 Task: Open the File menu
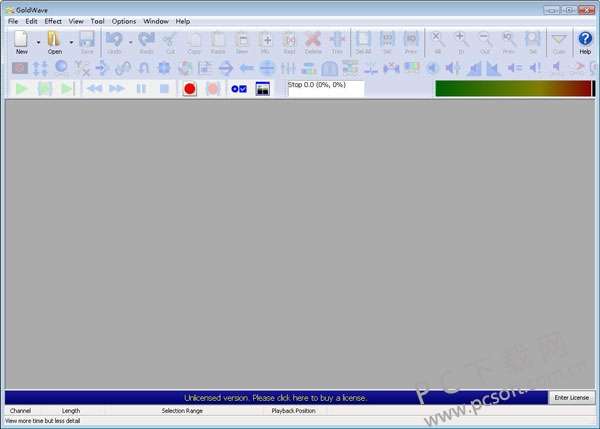coord(13,21)
